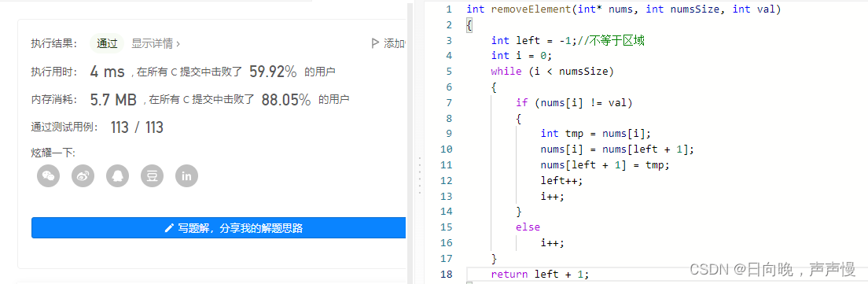Click the 执行用时 label
Viewport: 868px width, 284px height.
pos(54,72)
